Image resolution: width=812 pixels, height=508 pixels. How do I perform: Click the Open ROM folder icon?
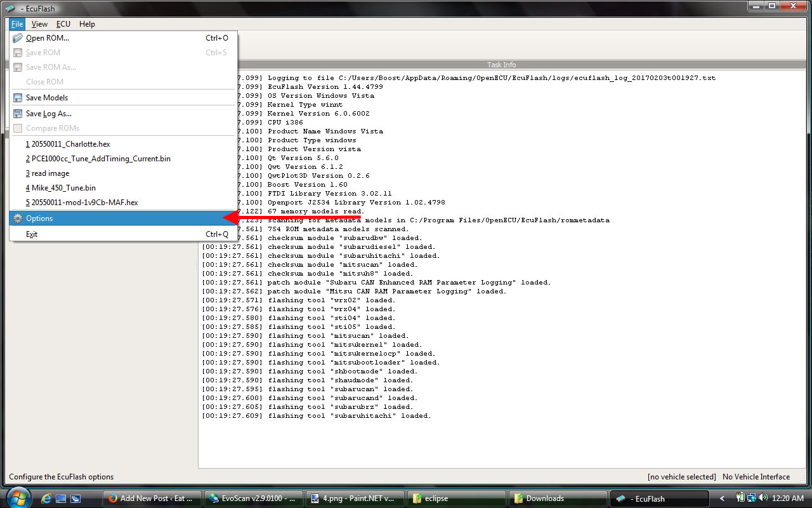pos(18,38)
